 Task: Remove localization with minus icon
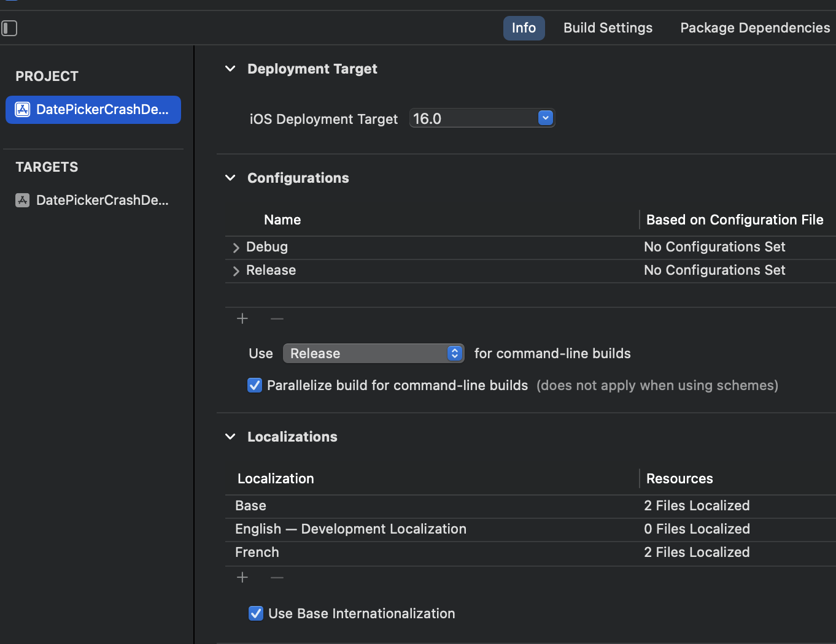coord(277,577)
